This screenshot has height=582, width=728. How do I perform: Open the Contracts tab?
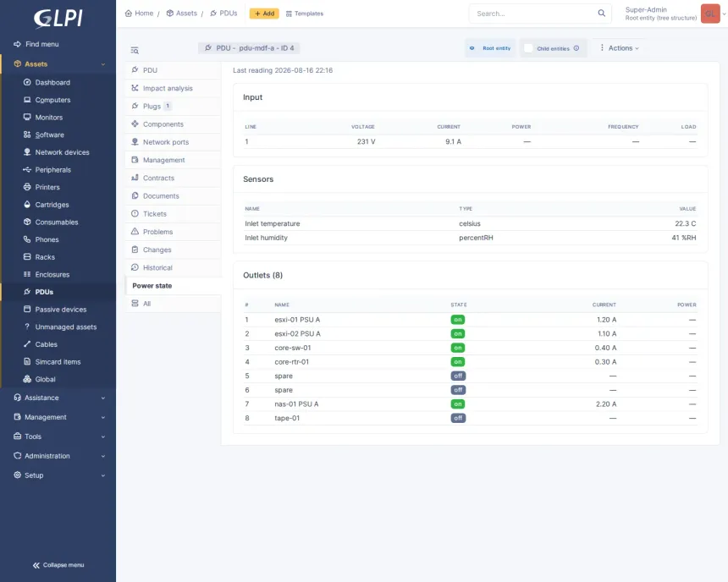point(173,178)
